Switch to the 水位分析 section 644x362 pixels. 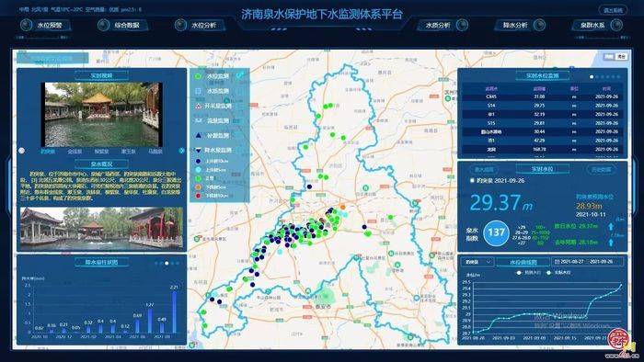click(x=200, y=26)
